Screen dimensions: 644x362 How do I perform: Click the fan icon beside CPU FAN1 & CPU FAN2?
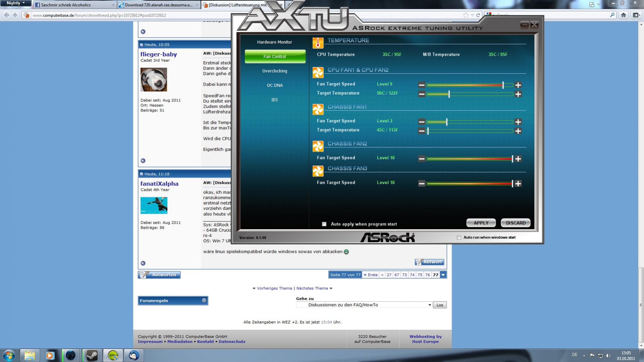click(318, 72)
